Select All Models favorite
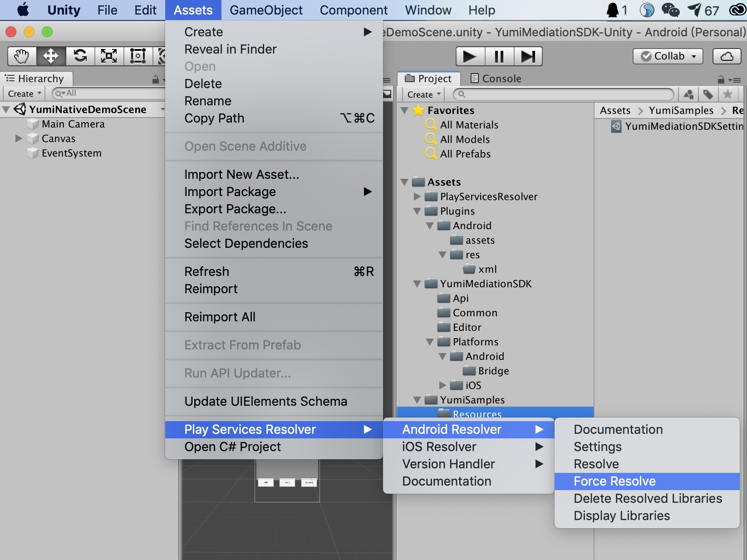This screenshot has height=560, width=747. tap(465, 139)
